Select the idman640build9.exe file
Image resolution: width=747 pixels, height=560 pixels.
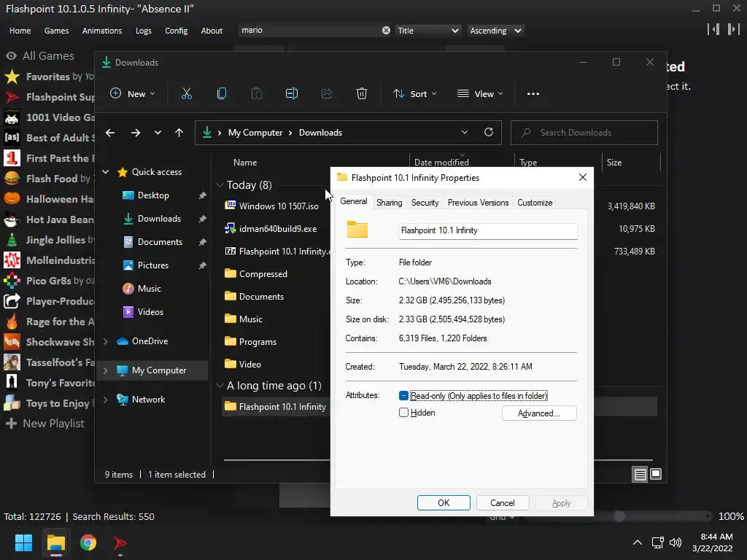pos(278,228)
